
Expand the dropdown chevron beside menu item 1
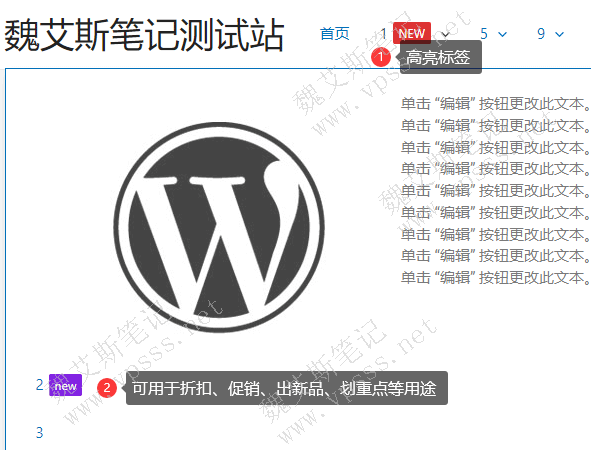click(445, 34)
